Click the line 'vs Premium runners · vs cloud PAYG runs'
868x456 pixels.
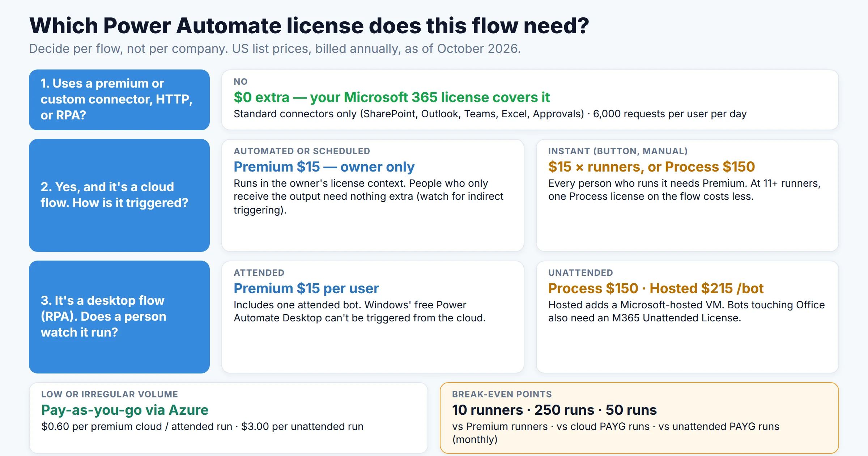[x=616, y=433]
